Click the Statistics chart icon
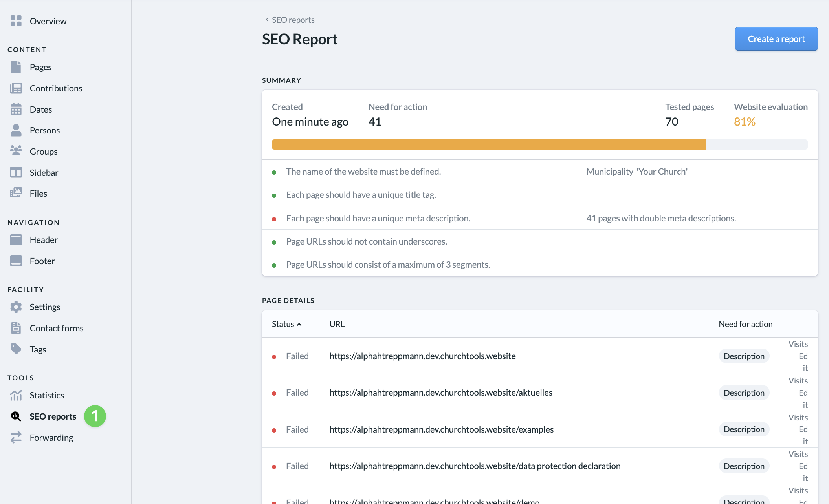829x504 pixels. point(16,395)
